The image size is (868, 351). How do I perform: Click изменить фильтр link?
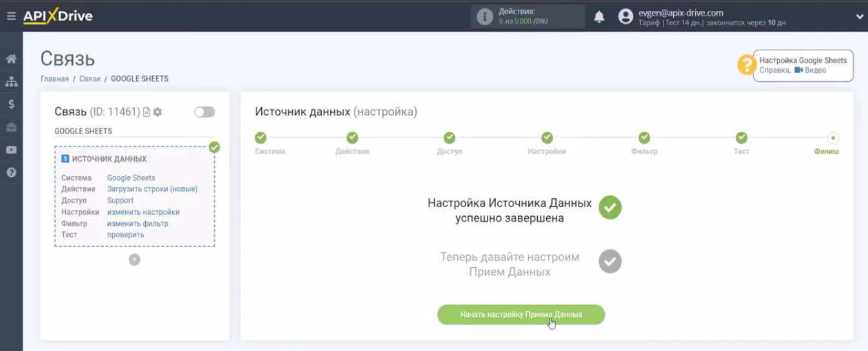[137, 224]
